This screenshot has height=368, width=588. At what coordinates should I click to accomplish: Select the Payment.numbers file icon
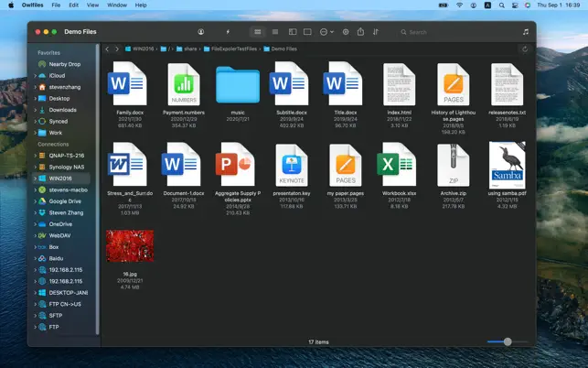(x=184, y=84)
